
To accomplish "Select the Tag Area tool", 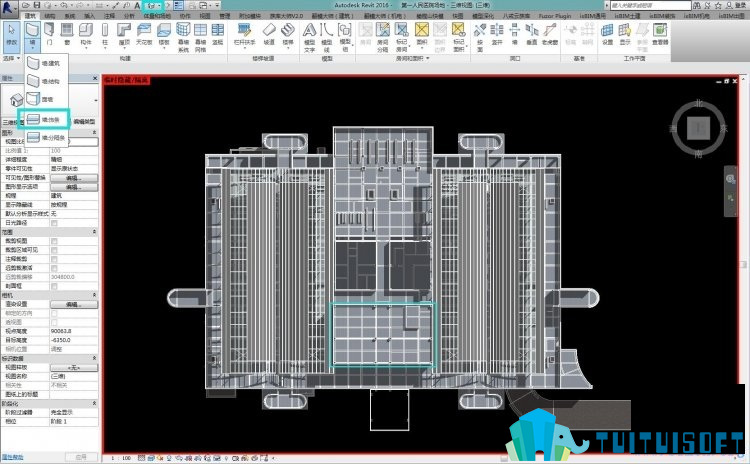I will [459, 37].
